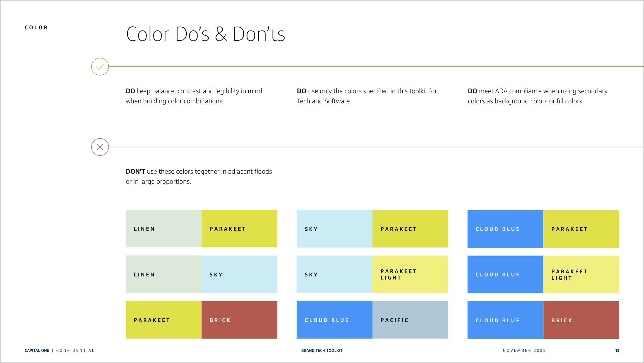Click the DO keep balance paragraph
Screen dimensions: 644x363
point(194,96)
